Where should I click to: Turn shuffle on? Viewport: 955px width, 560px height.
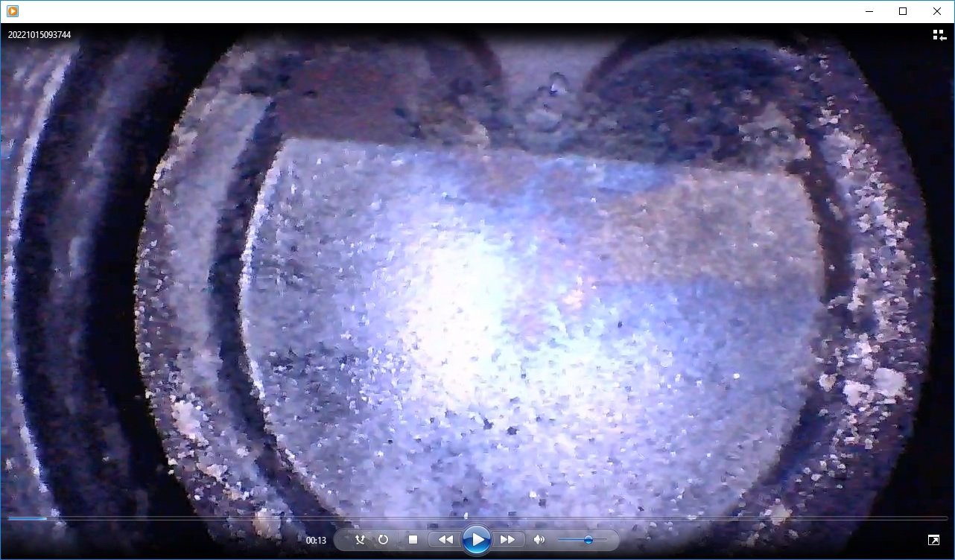coord(361,540)
